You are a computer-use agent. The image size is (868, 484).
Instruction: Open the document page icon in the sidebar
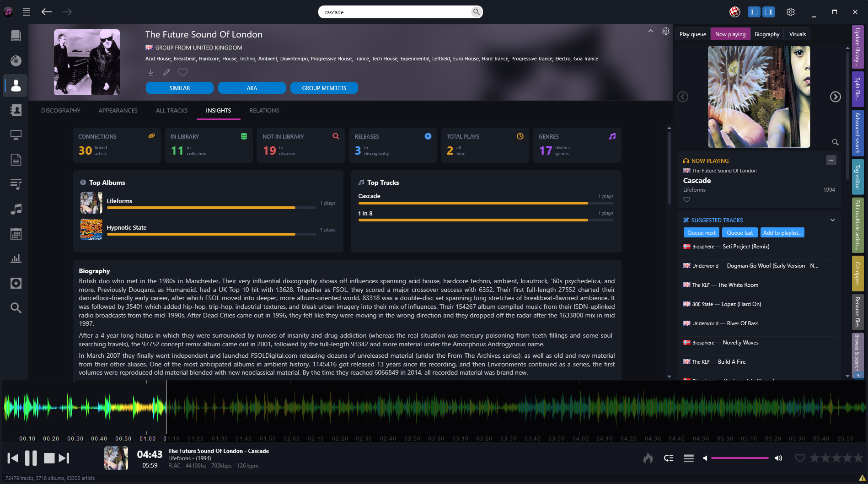click(x=16, y=160)
